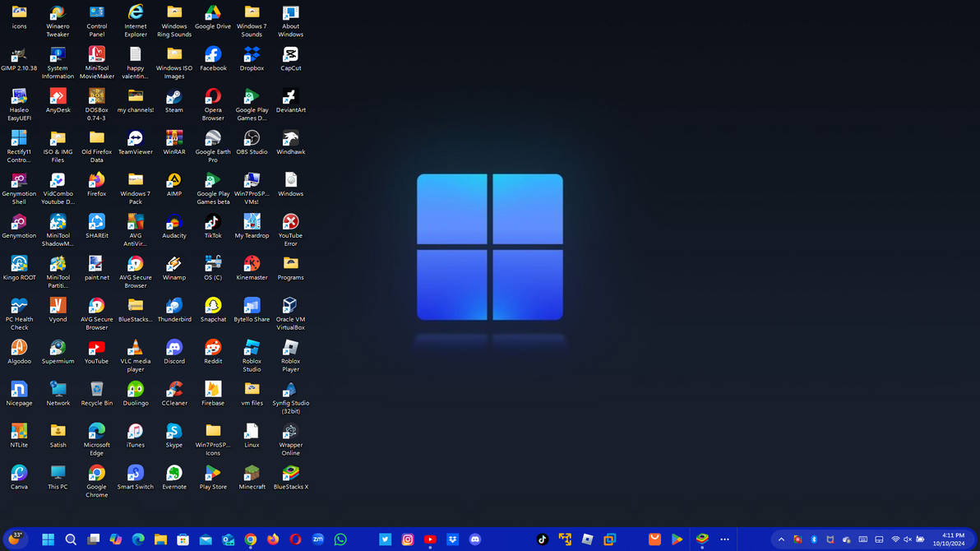The image size is (980, 551).
Task: Open the Start menu button
Action: [x=49, y=539]
